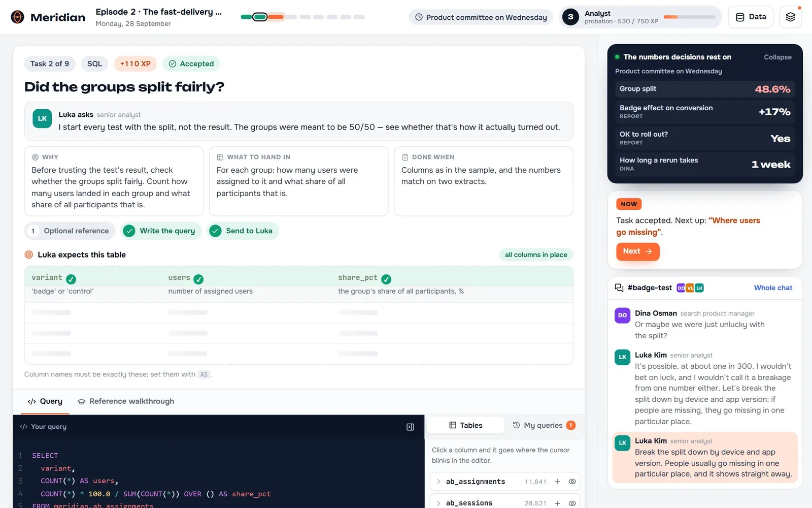Click the Analyst XP progress bar
The width and height of the screenshot is (812, 508).
[x=689, y=17]
